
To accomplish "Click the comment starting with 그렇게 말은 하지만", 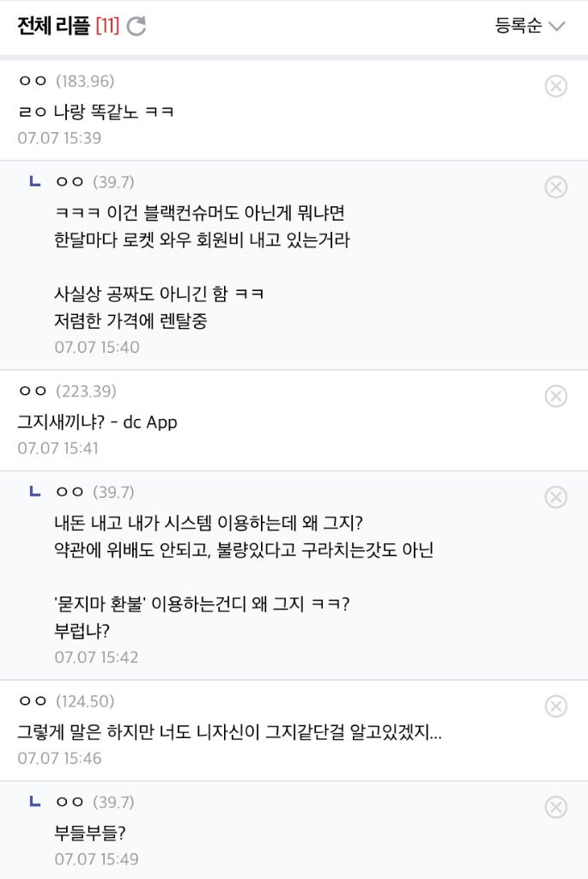I will pos(230,732).
